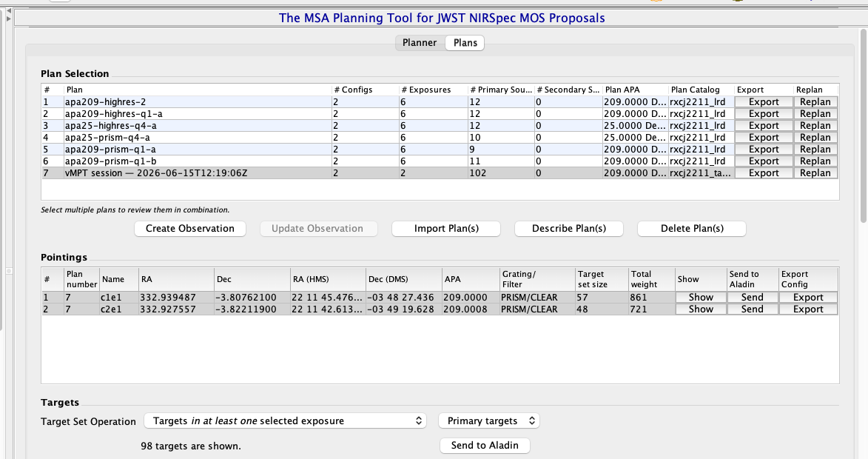Click target set size value 48
This screenshot has width=868, height=459.
coord(602,309)
